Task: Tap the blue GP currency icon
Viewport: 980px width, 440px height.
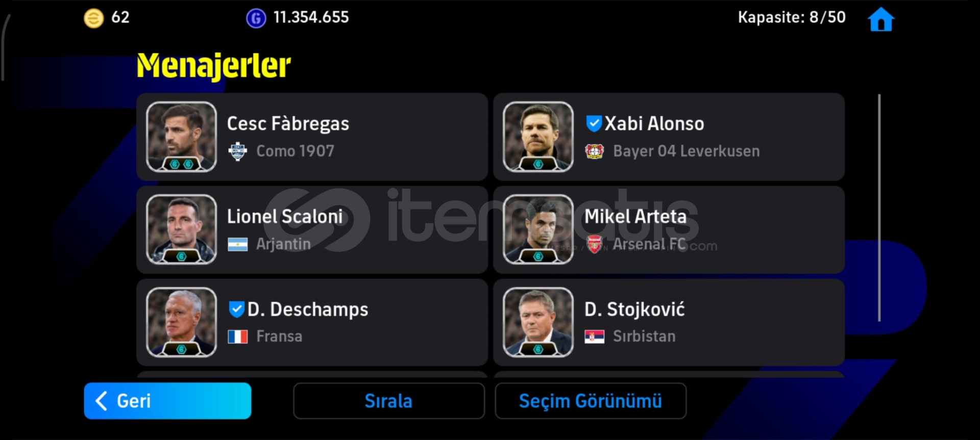Action: (x=256, y=18)
